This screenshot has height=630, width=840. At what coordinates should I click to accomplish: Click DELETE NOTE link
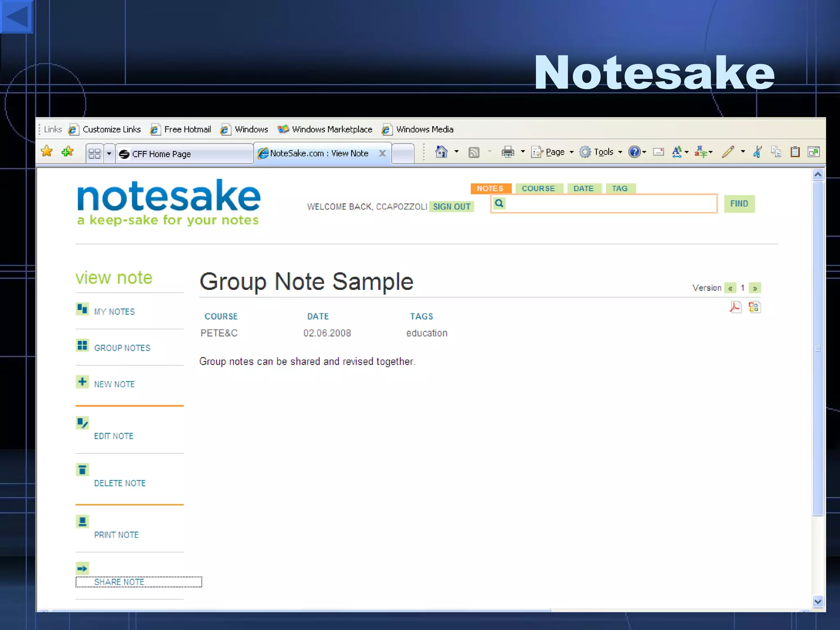(x=120, y=483)
